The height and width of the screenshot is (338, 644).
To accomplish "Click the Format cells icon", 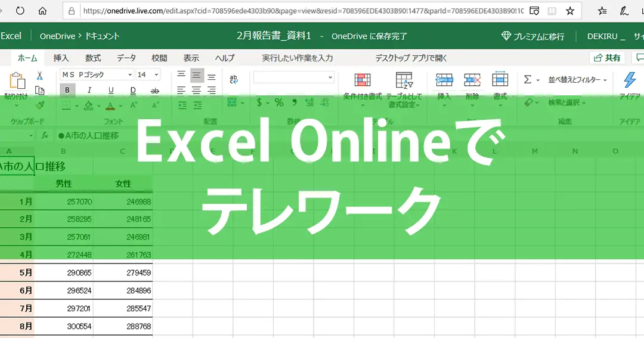I will pyautogui.click(x=500, y=79).
